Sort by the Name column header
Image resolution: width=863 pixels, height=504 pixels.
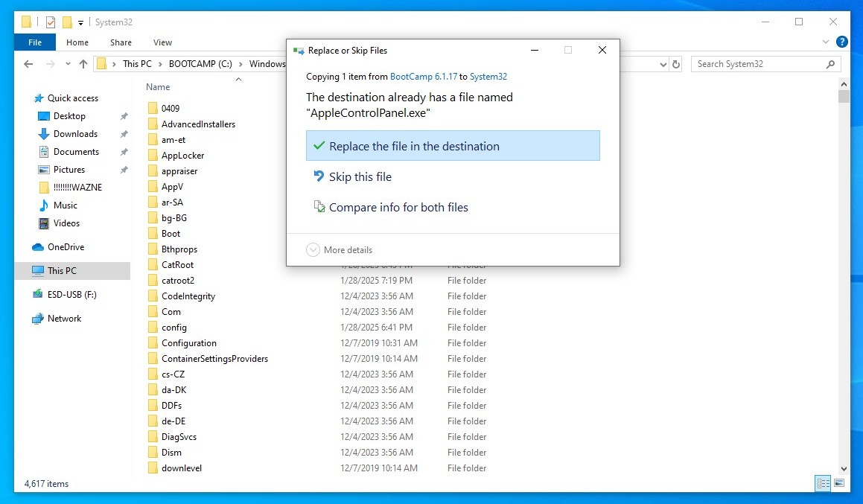tap(158, 87)
